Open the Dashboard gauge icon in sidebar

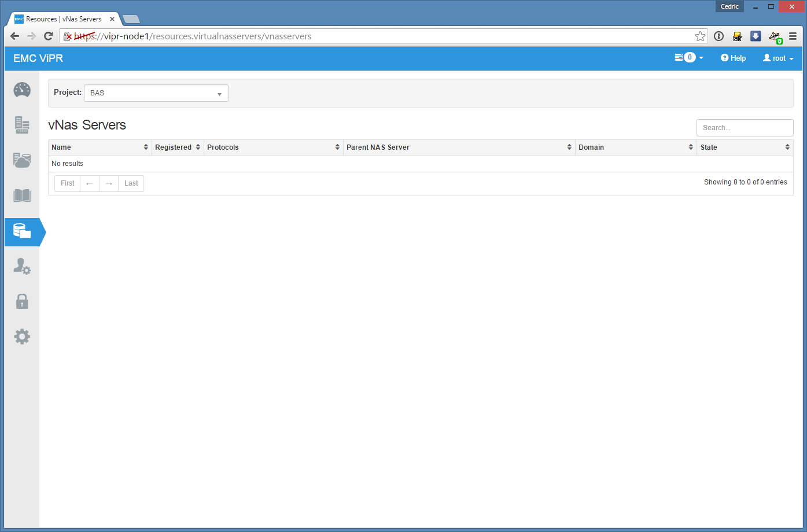[22, 90]
